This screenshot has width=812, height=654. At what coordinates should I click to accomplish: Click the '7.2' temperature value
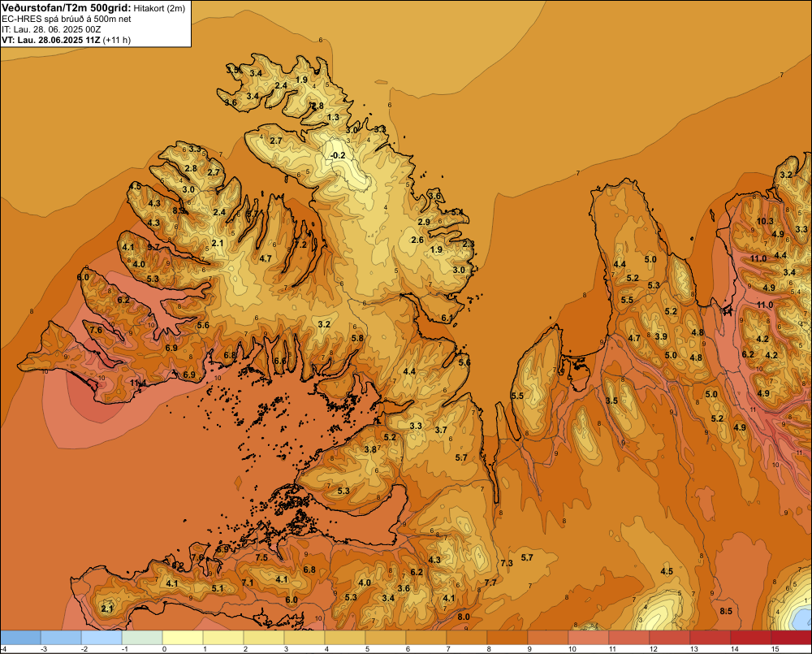301,245
